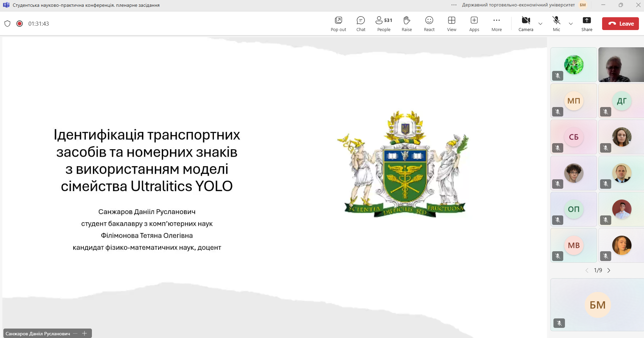
Task: Zoom in using plus beside presenter name
Action: (85, 334)
